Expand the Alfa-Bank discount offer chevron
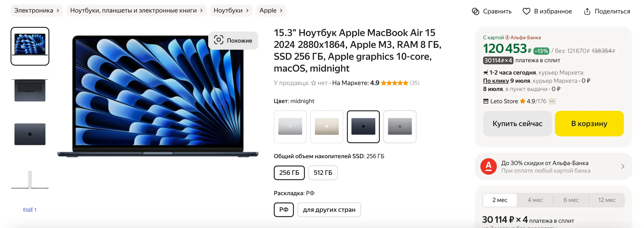The height and width of the screenshot is (228, 644). click(x=623, y=166)
